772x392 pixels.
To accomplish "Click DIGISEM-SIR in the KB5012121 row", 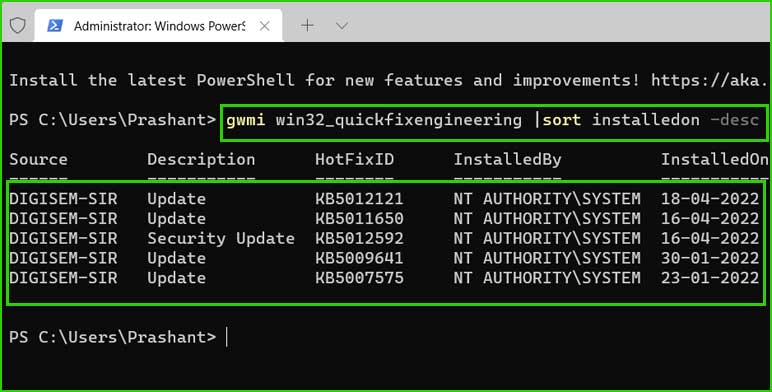I will (64, 199).
